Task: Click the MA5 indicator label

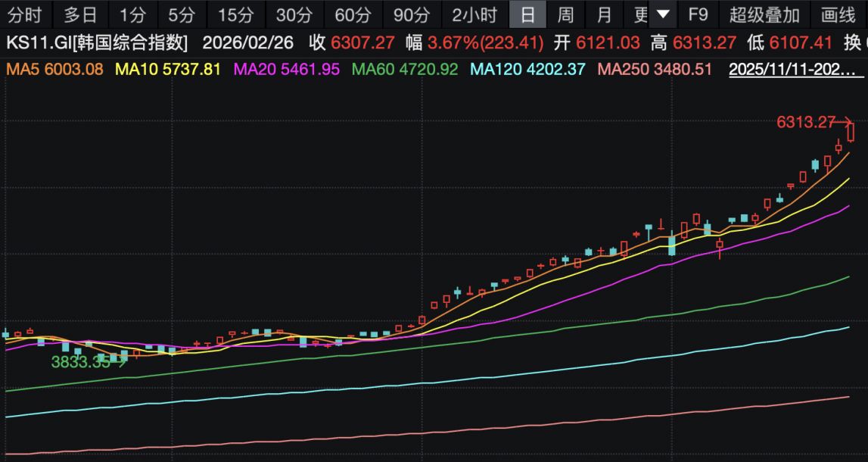Action: tap(54, 70)
